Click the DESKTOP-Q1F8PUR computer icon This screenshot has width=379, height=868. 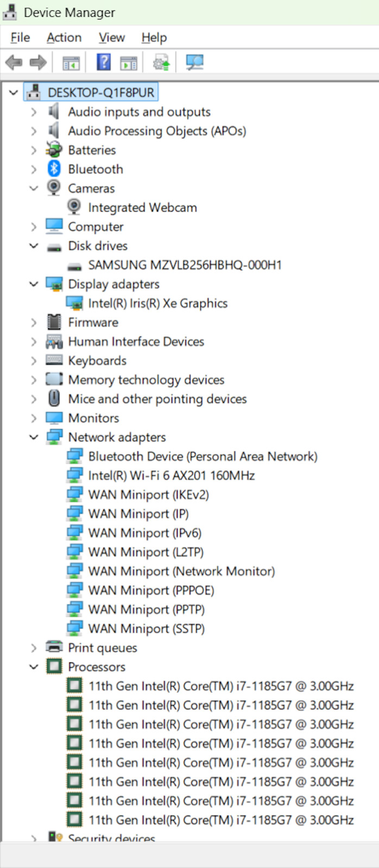[x=34, y=92]
